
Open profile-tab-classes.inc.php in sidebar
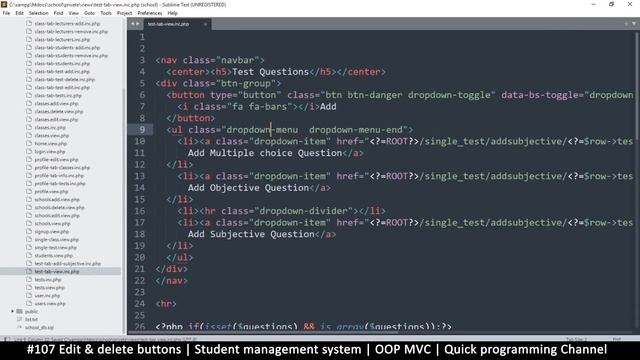click(62, 168)
